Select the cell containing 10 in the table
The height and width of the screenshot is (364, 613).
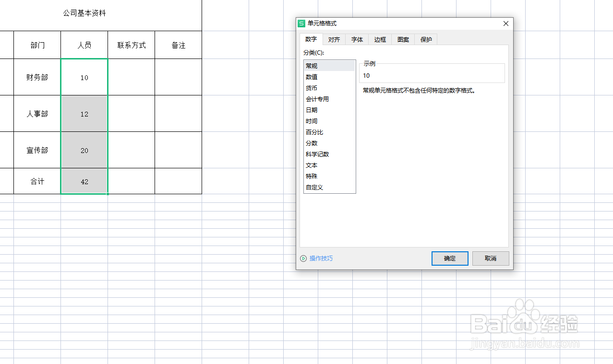tap(84, 77)
